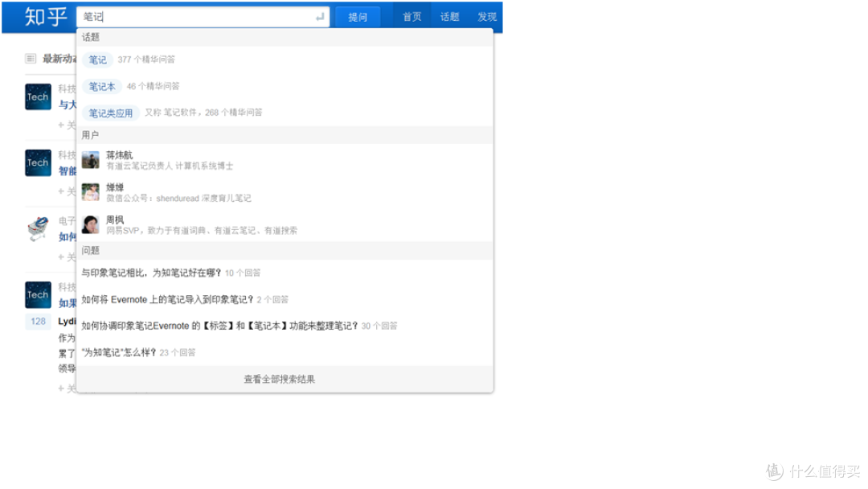The image size is (868, 489).
Task: Click 30 个回答 count text
Action: [x=379, y=327]
